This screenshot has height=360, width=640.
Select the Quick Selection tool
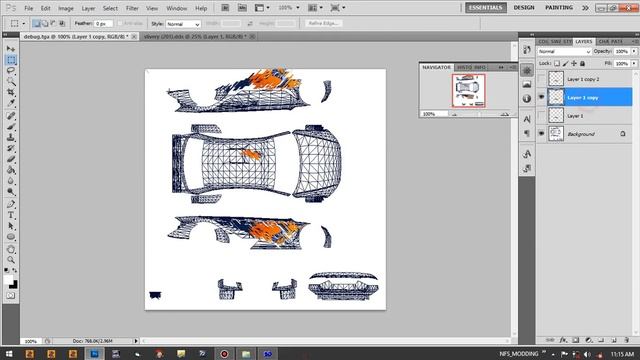[11, 81]
